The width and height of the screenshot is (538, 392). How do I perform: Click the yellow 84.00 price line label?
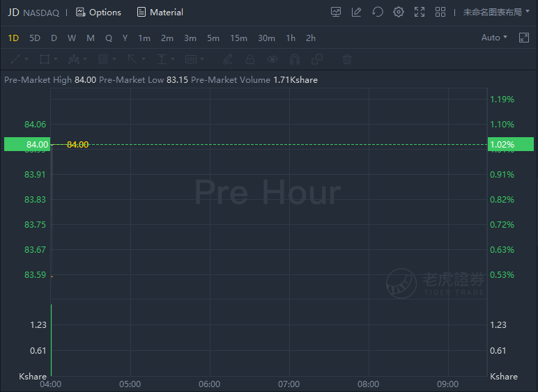click(77, 144)
